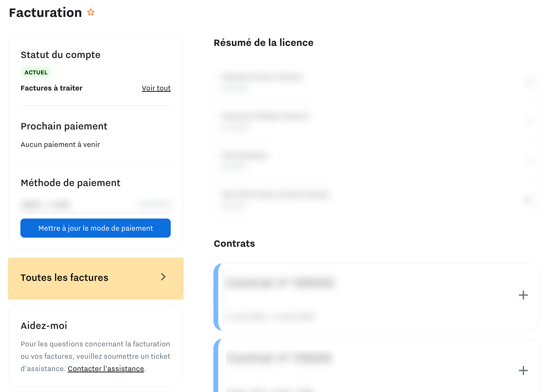
Task: Click the Statut du compte heading
Action: point(61,55)
